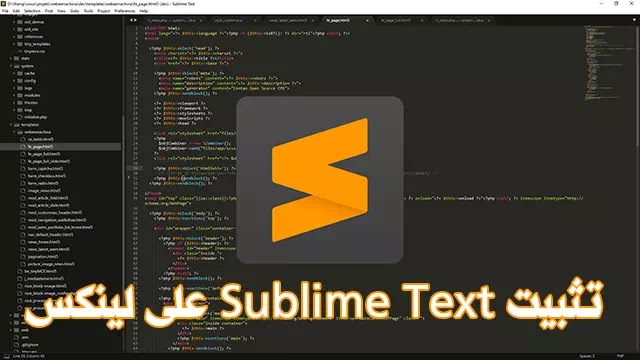Click the be_tinyMCE.html5 file icon

20,271
